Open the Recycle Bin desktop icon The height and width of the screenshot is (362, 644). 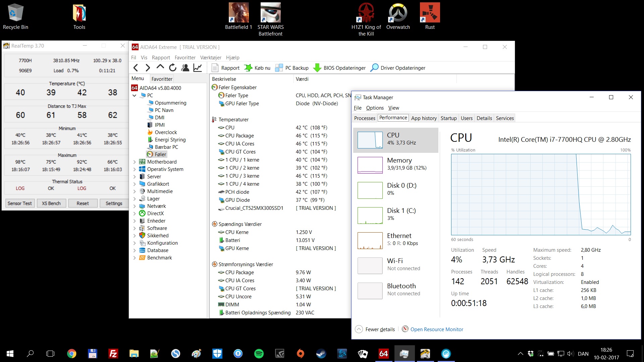point(15,16)
